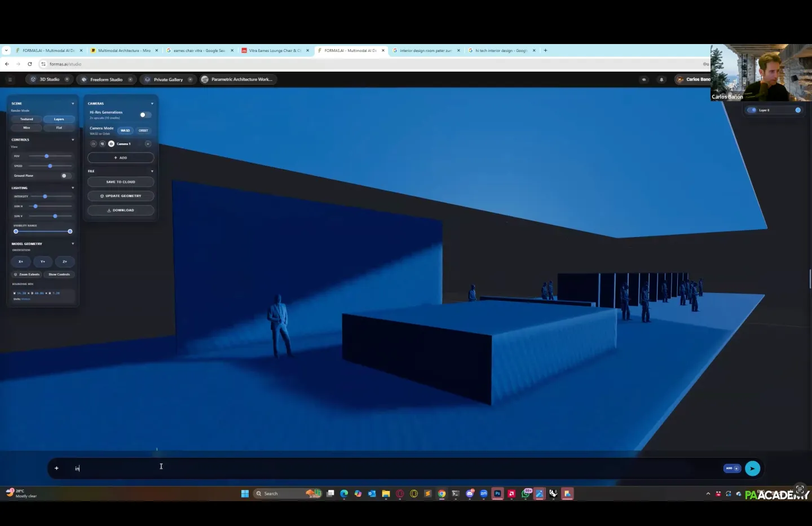Click the Update Geometry button

(x=121, y=196)
